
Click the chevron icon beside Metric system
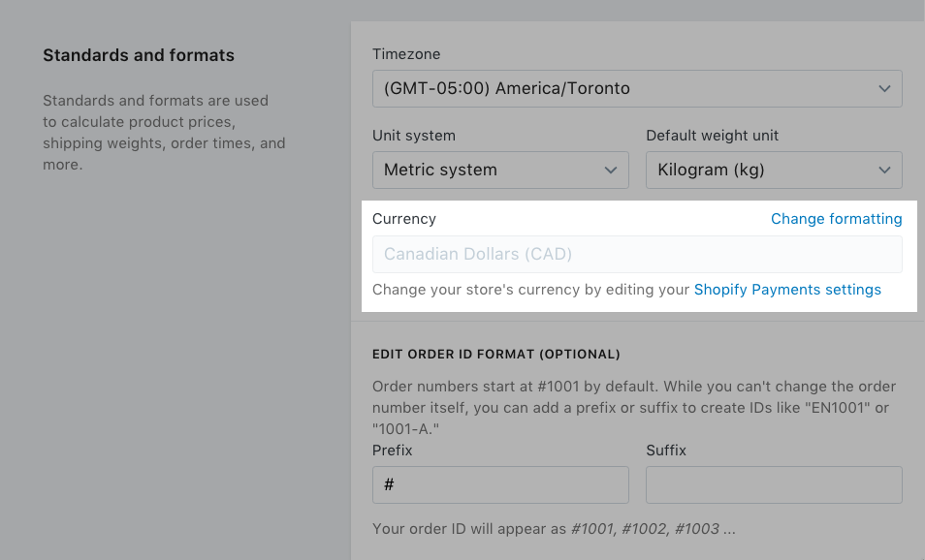tap(611, 170)
